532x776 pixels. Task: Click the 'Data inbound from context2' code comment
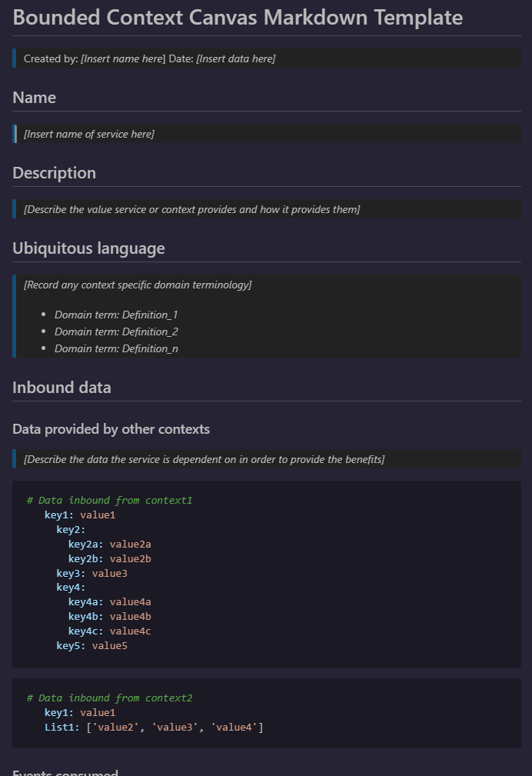pos(109,698)
